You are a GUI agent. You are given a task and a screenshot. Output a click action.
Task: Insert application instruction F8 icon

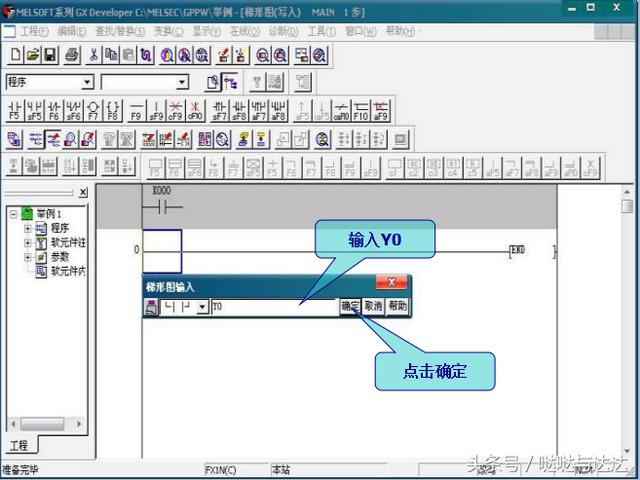pos(113,111)
